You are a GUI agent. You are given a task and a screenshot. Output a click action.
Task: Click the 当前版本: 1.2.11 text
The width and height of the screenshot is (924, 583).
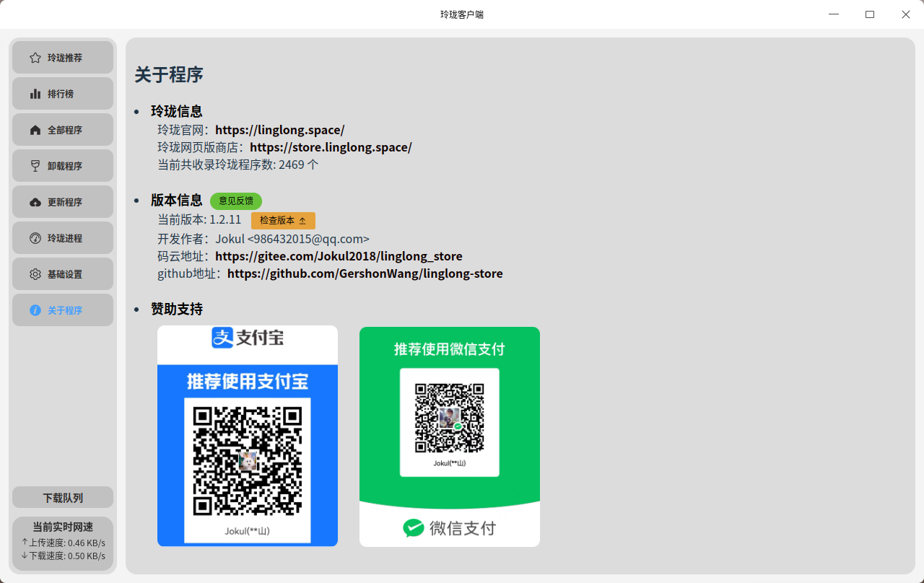[199, 219]
